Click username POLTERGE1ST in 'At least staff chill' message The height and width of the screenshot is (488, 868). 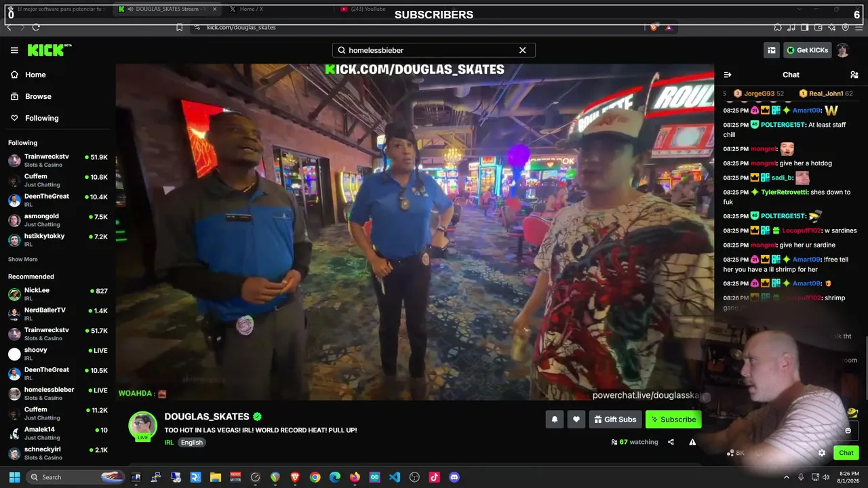(781, 125)
